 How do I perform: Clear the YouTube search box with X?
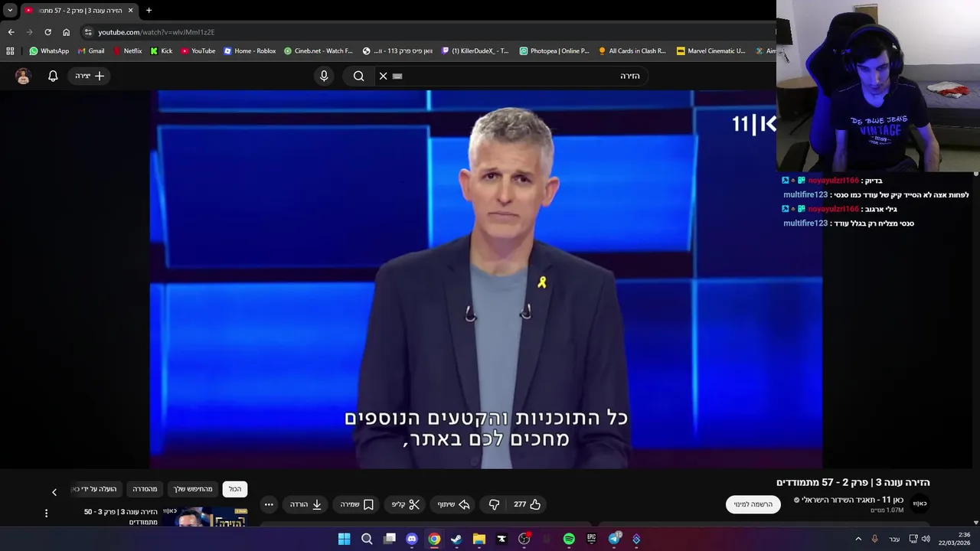[384, 76]
